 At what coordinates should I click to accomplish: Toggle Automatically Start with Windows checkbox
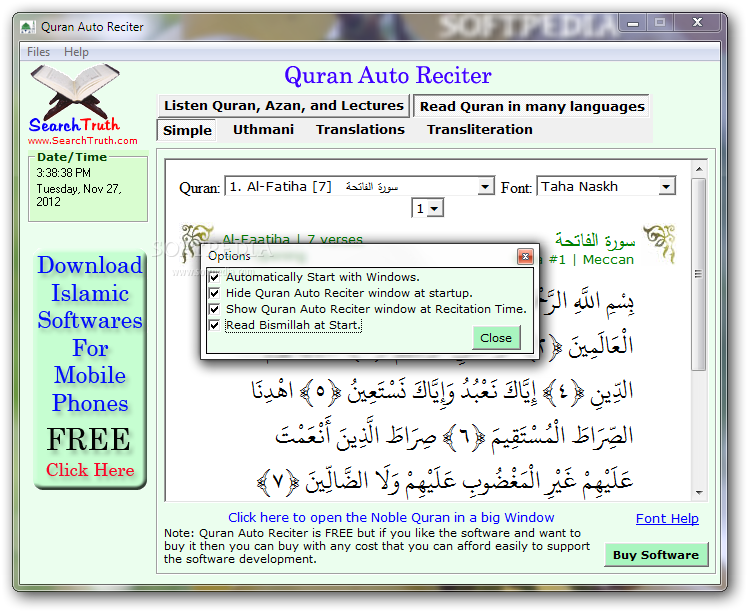point(214,277)
